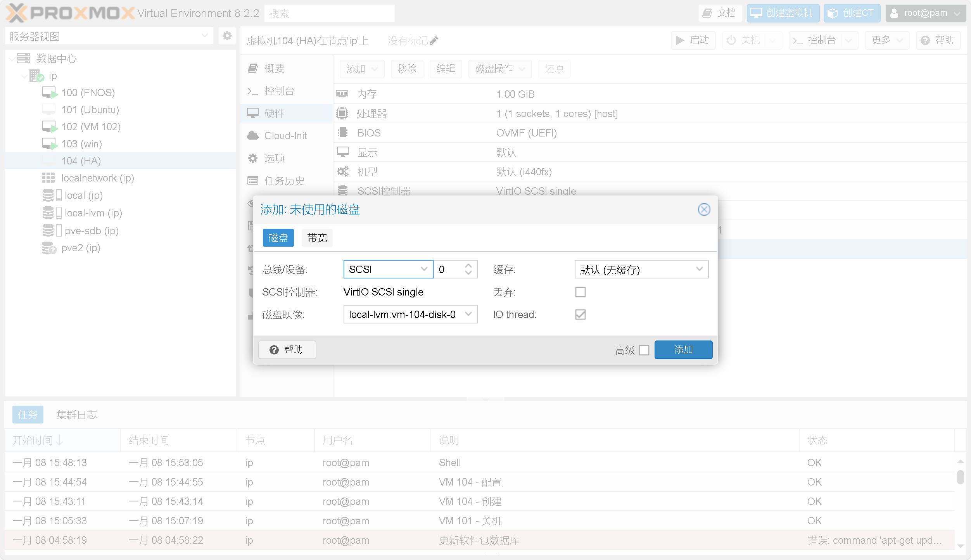971x560 pixels.
Task: Click the machine type gears icon
Action: coord(343,171)
